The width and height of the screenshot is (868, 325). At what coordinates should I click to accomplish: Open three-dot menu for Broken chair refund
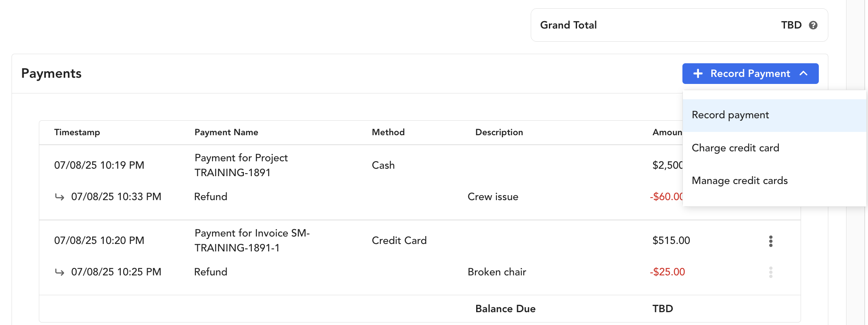(770, 272)
